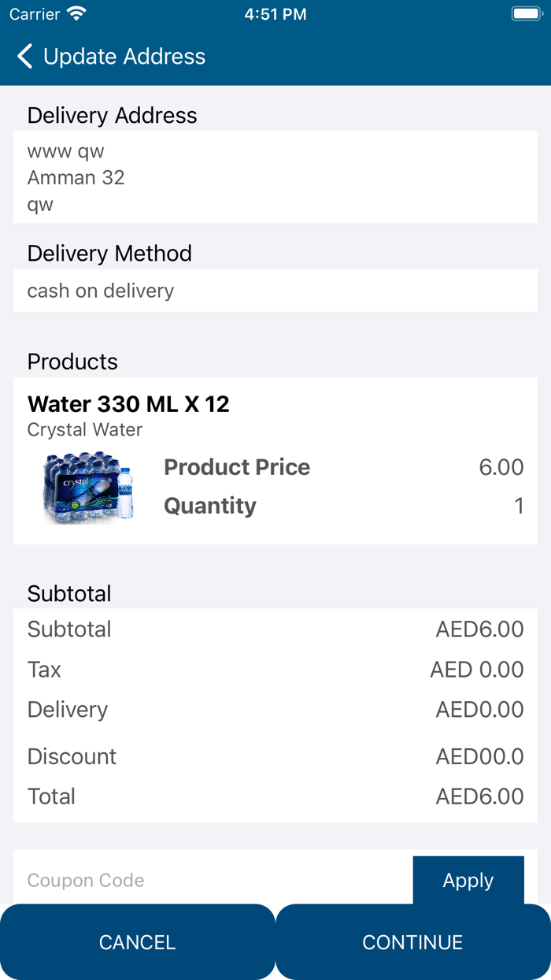Open the Crystal Water product image
This screenshot has width=551, height=980.
click(88, 487)
